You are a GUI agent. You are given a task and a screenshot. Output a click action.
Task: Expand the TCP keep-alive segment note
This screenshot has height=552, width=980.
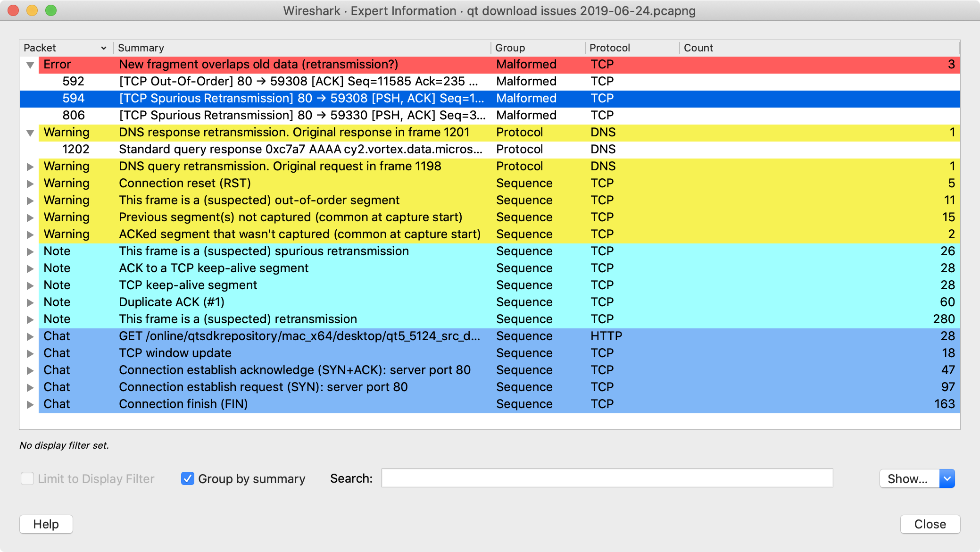(30, 285)
